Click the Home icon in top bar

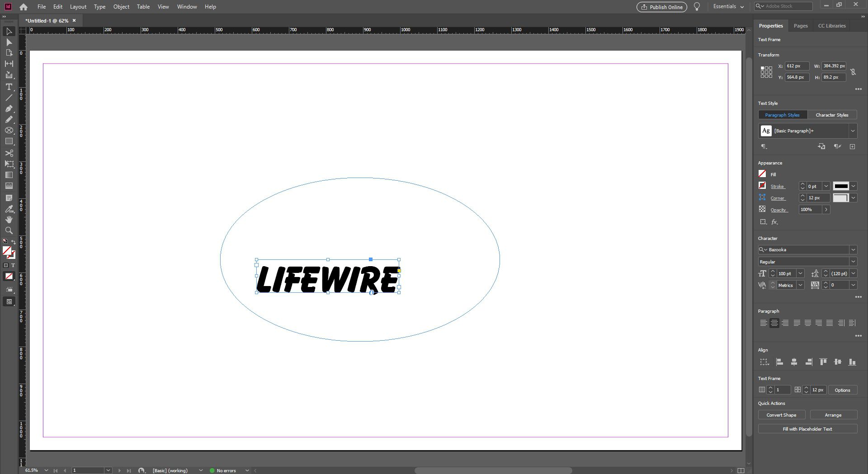[x=24, y=7]
